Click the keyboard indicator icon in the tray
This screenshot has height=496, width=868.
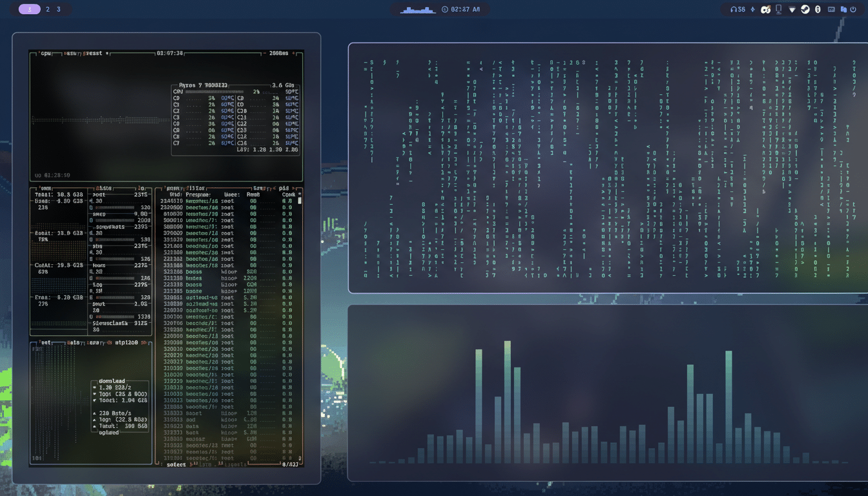pos(832,9)
